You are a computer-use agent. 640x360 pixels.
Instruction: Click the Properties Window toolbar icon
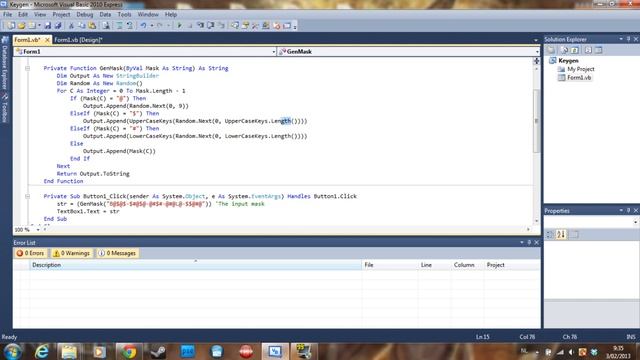(245, 26)
